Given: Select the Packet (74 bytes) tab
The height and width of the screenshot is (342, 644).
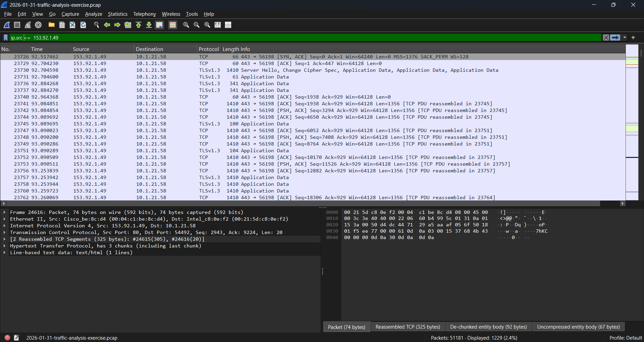Looking at the screenshot, I should tap(346, 327).
